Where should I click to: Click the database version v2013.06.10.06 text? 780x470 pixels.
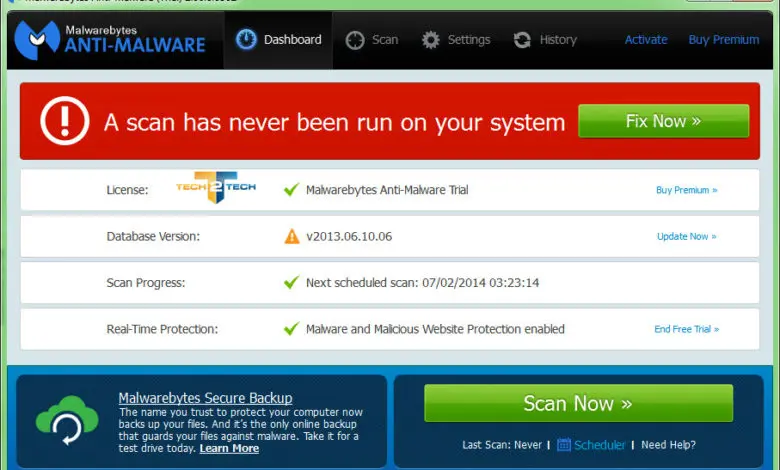349,236
